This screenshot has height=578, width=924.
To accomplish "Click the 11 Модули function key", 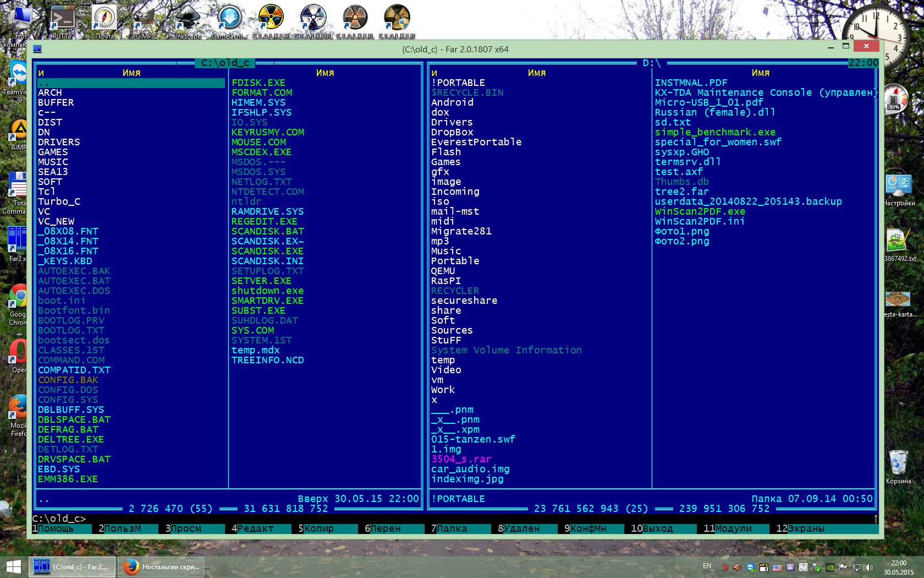I will pos(736,528).
